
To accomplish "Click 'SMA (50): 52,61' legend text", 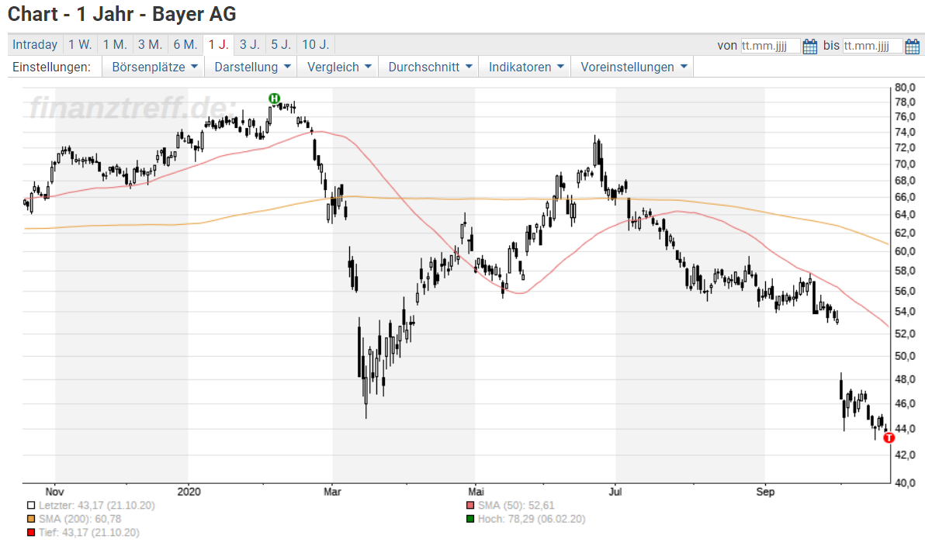I will [x=516, y=505].
